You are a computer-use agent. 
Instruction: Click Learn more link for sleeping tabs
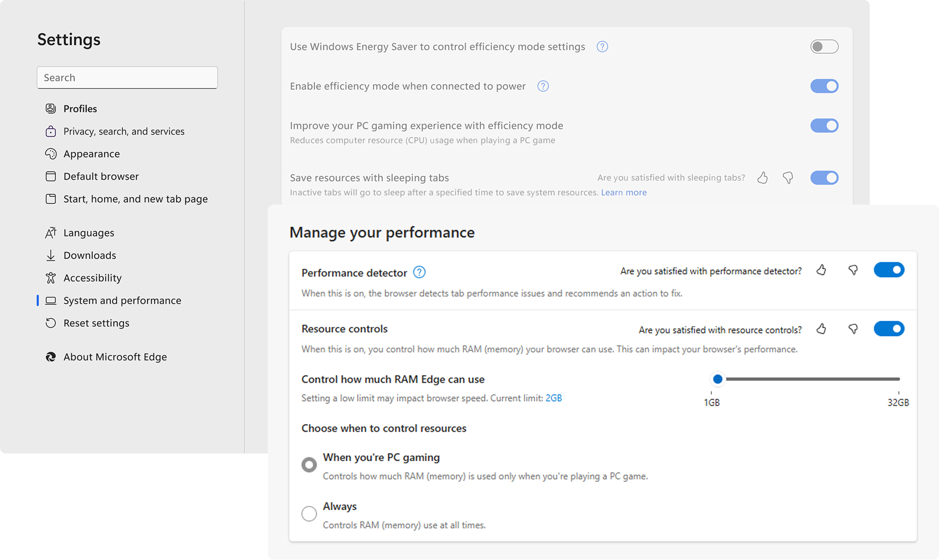[624, 192]
